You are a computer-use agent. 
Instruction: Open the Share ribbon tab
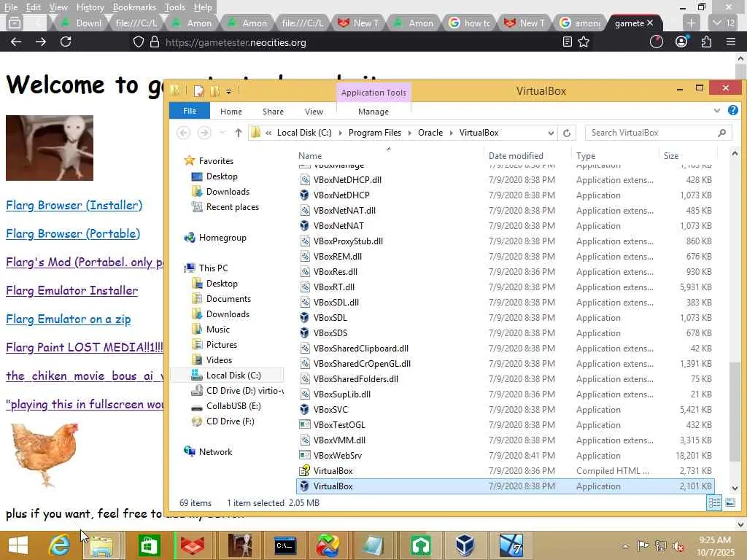click(x=273, y=112)
